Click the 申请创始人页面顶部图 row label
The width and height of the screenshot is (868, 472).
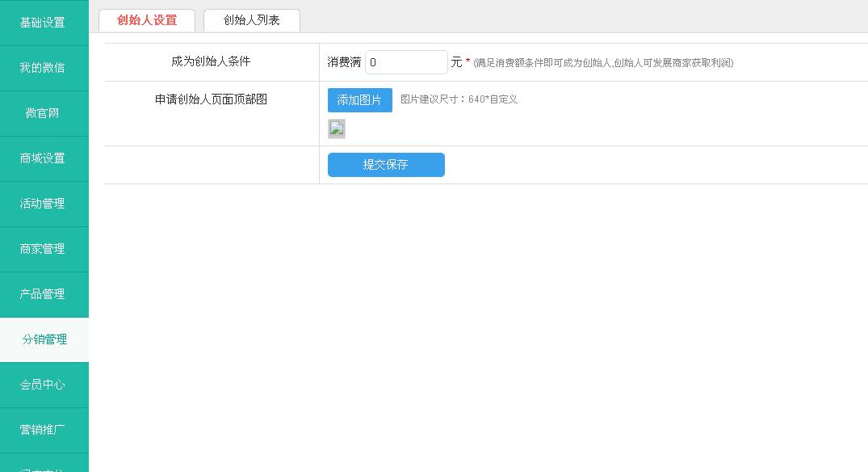[211, 99]
